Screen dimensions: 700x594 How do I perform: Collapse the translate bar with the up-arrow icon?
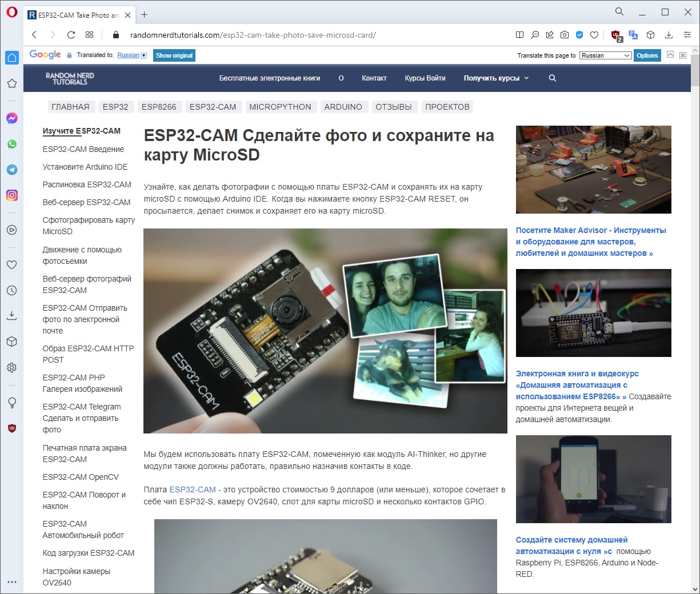670,55
